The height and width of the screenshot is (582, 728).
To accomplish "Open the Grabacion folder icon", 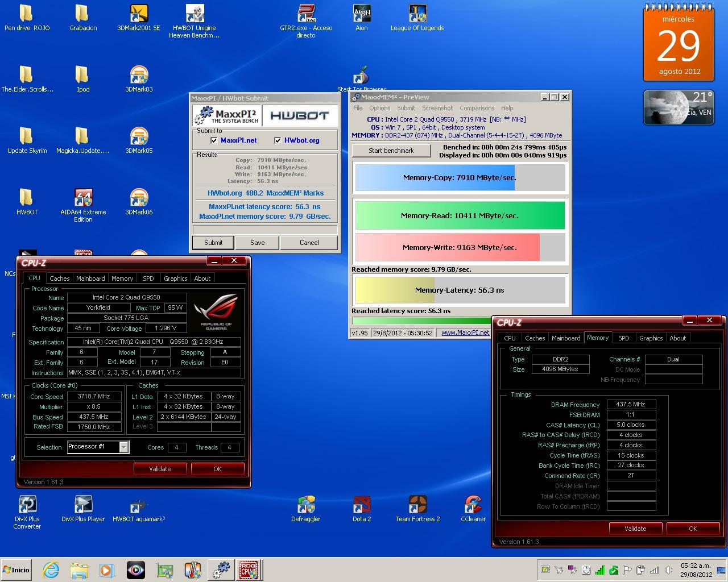I will pyautogui.click(x=82, y=18).
